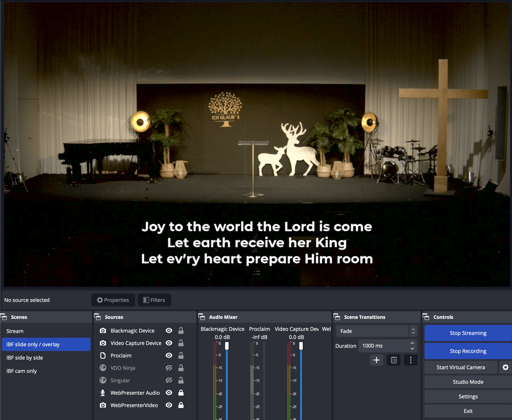512x420 pixels.
Task: Click the Sources dock panel icon
Action: pos(97,317)
